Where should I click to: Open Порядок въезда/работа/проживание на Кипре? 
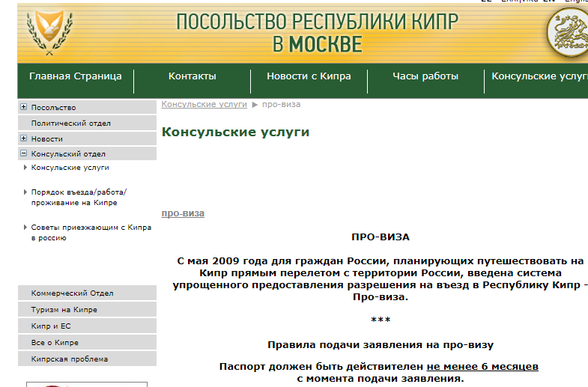tap(79, 198)
